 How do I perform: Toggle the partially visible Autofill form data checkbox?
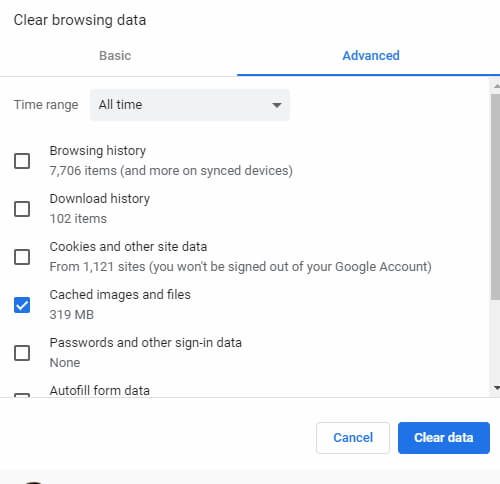click(x=22, y=395)
